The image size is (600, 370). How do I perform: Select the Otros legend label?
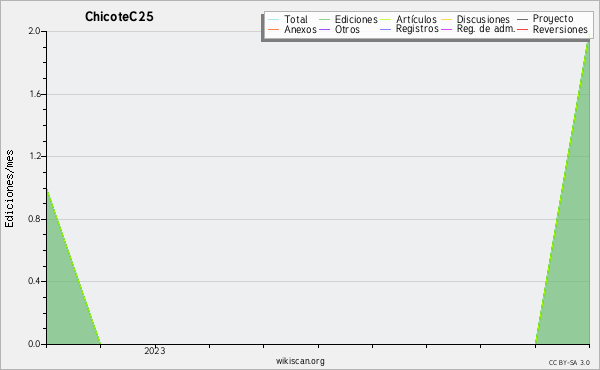point(347,29)
